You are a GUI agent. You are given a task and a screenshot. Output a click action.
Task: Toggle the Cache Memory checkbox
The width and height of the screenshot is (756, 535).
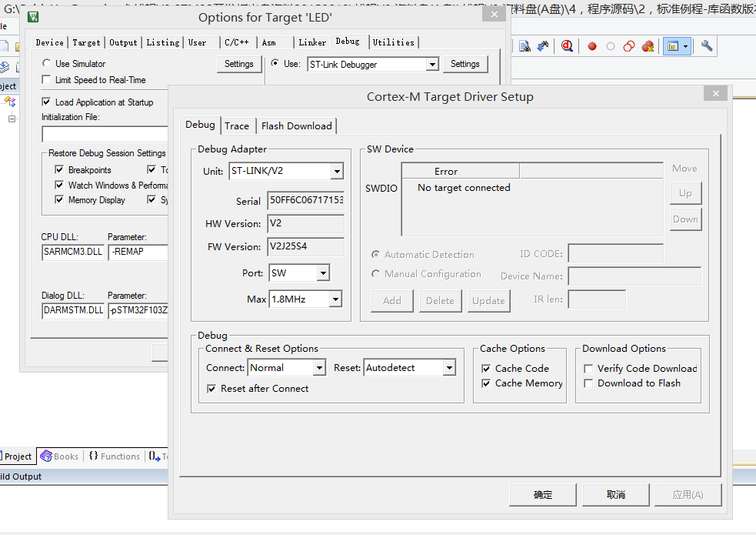(486, 383)
